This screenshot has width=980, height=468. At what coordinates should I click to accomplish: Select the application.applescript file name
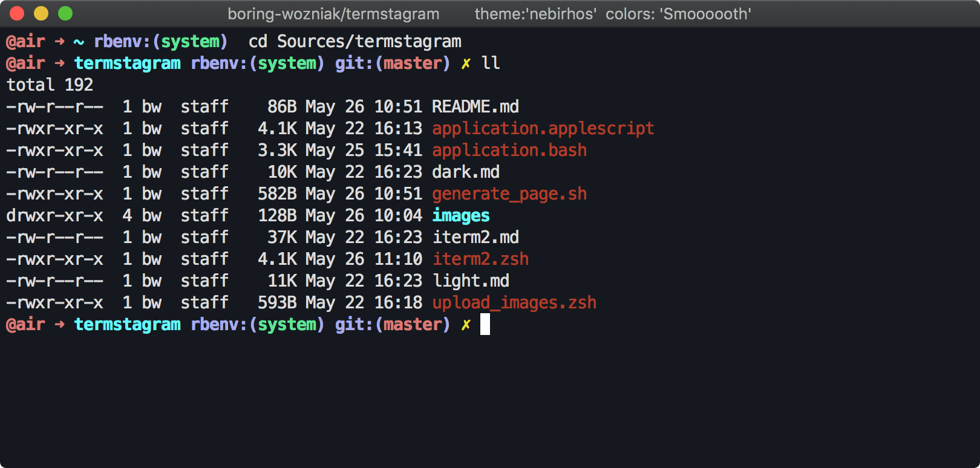(543, 129)
